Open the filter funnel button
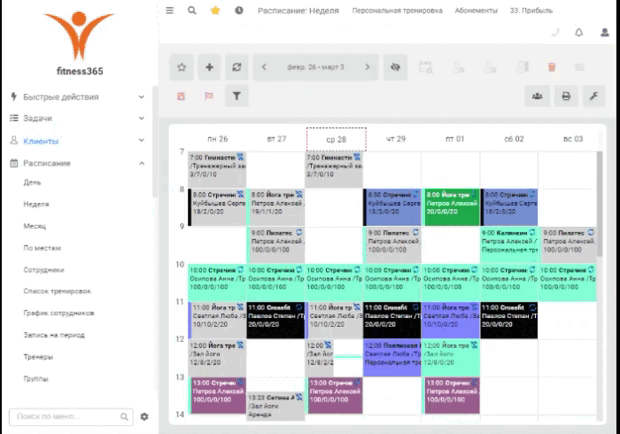The width and height of the screenshot is (620, 434). coord(236,96)
